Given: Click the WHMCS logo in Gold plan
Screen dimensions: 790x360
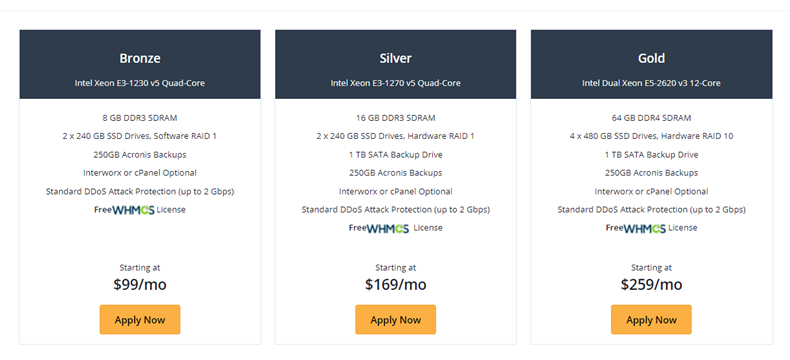Looking at the screenshot, I should pos(644,228).
